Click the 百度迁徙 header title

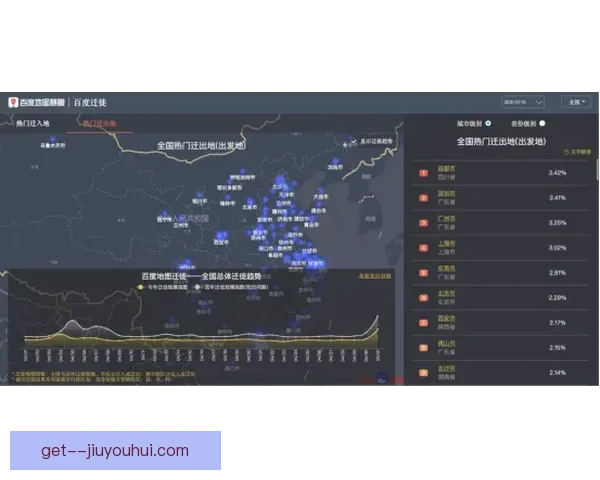click(x=90, y=102)
